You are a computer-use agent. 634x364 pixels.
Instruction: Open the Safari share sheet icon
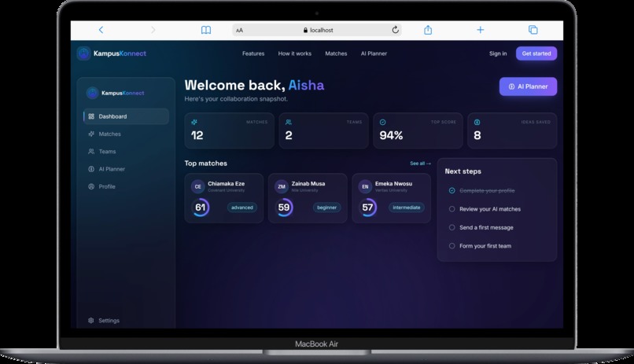pyautogui.click(x=428, y=30)
